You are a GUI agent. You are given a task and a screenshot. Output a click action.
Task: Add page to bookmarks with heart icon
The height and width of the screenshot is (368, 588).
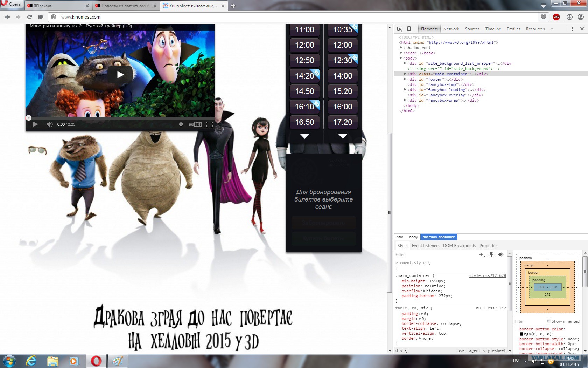pos(544,17)
